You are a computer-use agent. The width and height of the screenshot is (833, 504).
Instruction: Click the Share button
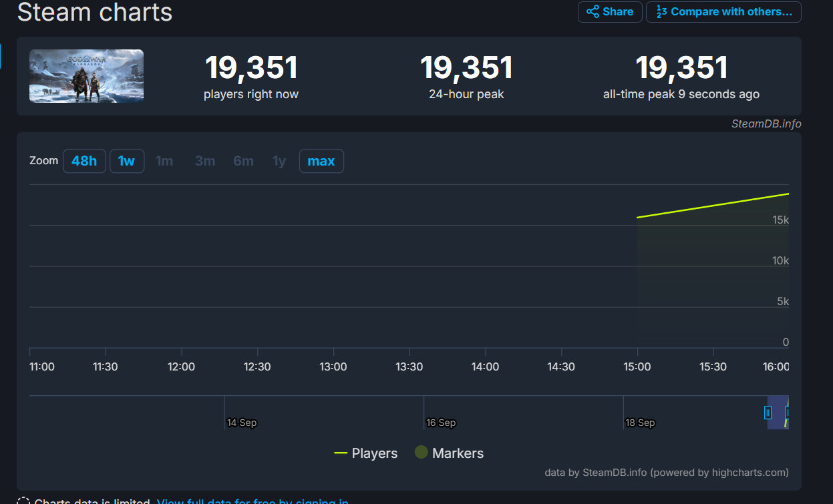[x=610, y=12]
